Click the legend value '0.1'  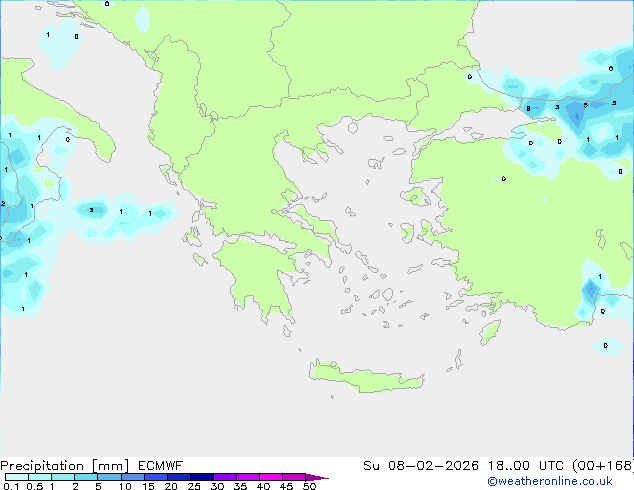pos(11,486)
